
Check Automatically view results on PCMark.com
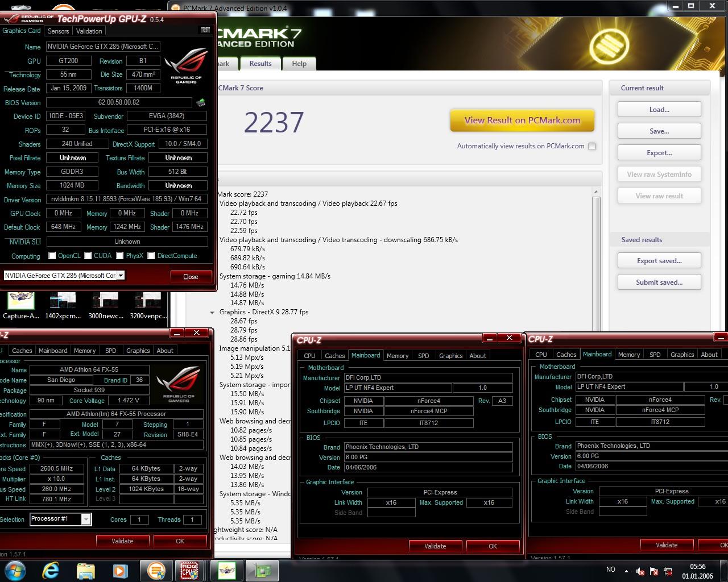(x=592, y=146)
